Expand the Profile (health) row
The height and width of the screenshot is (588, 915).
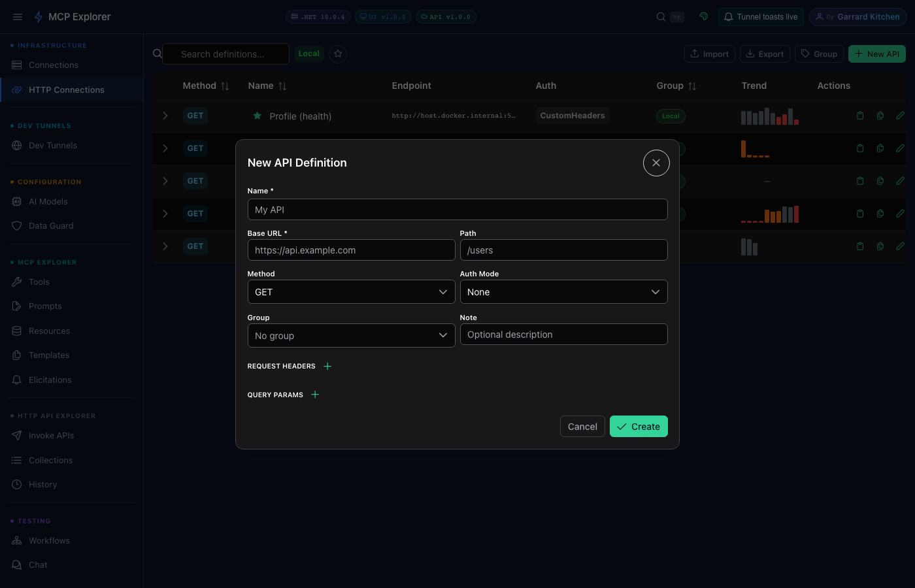coord(165,116)
